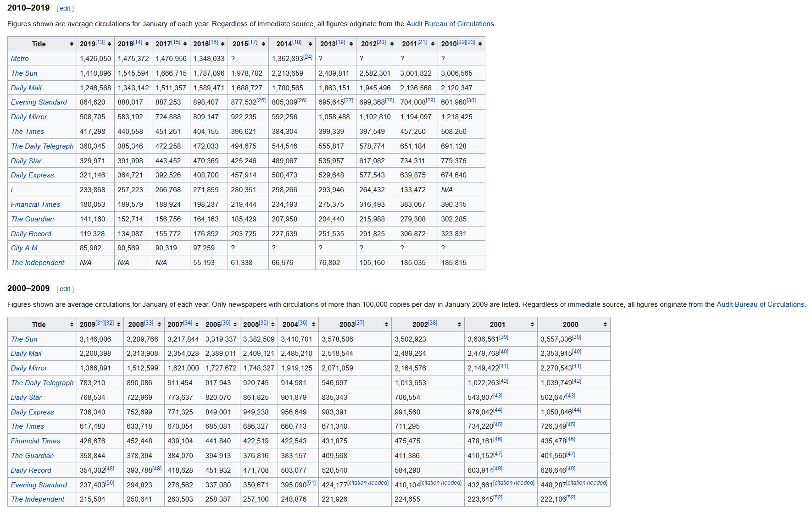Sort 2000–2009 table by Title column arrows
Screen dimensions: 812x519
72,325
